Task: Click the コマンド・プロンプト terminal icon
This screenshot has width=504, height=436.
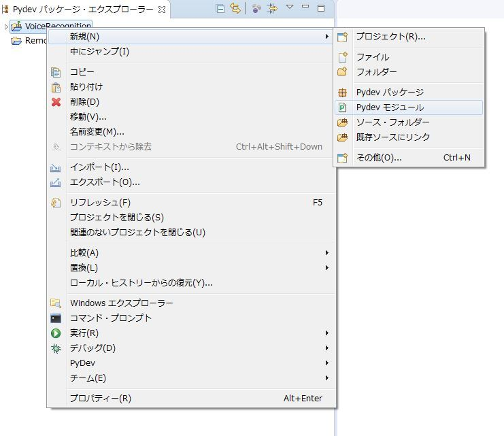Action: point(56,318)
